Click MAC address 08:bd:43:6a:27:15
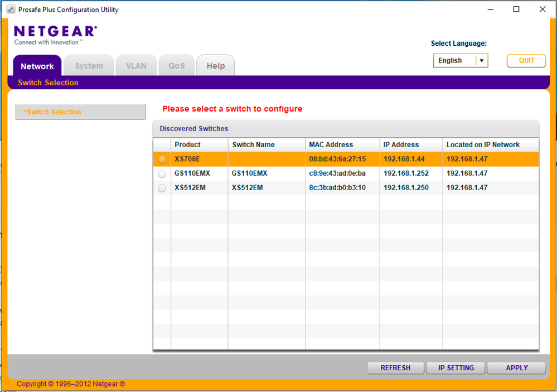The image size is (557, 392). tap(337, 159)
